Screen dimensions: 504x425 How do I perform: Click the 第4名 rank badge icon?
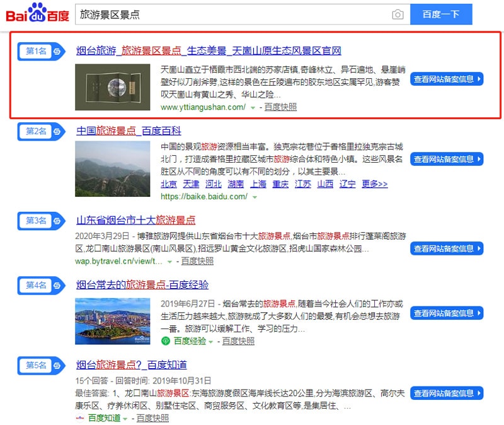[42, 285]
